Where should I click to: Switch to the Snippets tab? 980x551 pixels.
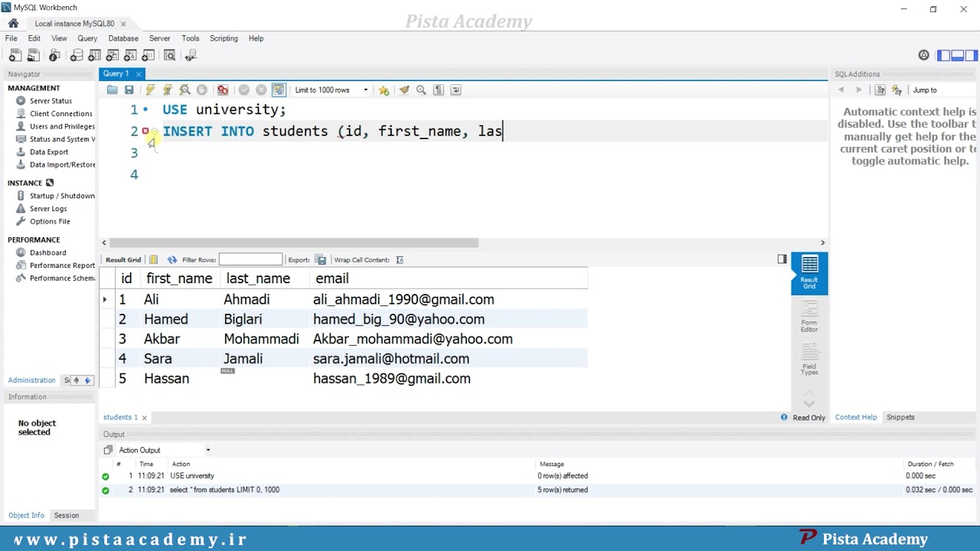(x=900, y=417)
